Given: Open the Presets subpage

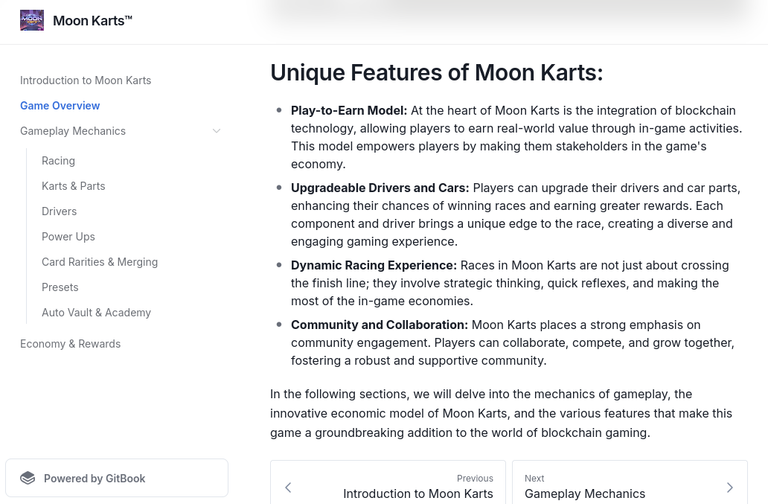Looking at the screenshot, I should 60,287.
